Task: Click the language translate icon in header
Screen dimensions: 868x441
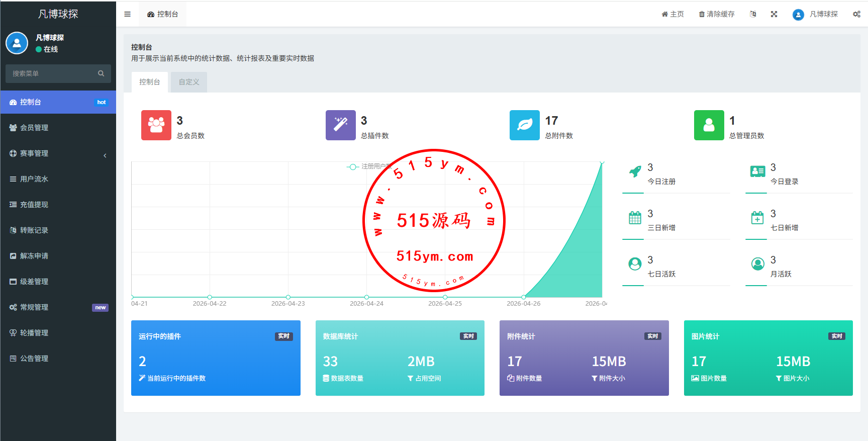Action: tap(753, 14)
